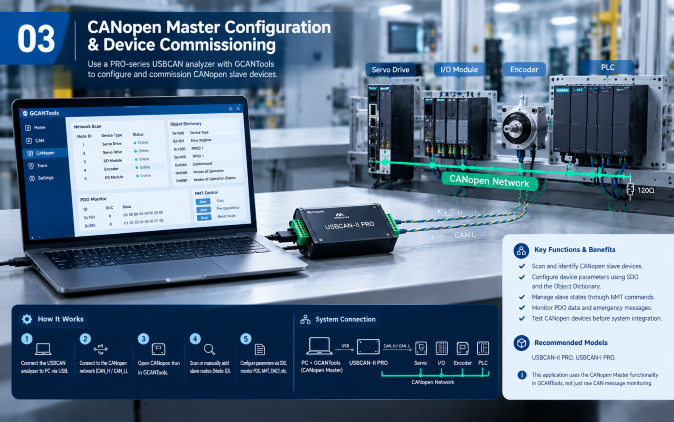This screenshot has height=422, width=674.
Task: Click the USBCAN-II PRO, USBCAN-I PRO models text
Action: [x=573, y=358]
